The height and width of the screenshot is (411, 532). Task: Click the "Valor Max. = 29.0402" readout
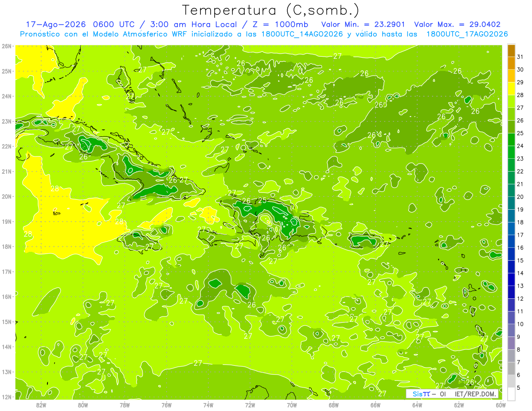click(x=457, y=25)
